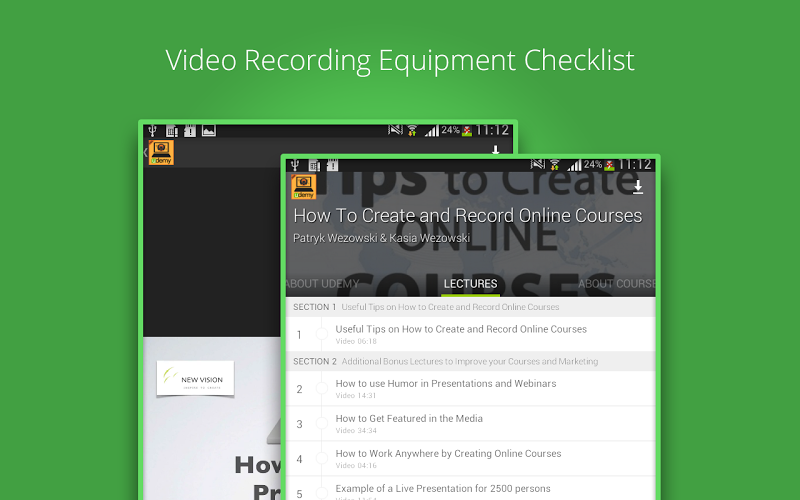
Task: Open lecture Useful Tips on How to Create
Action: click(x=470, y=334)
